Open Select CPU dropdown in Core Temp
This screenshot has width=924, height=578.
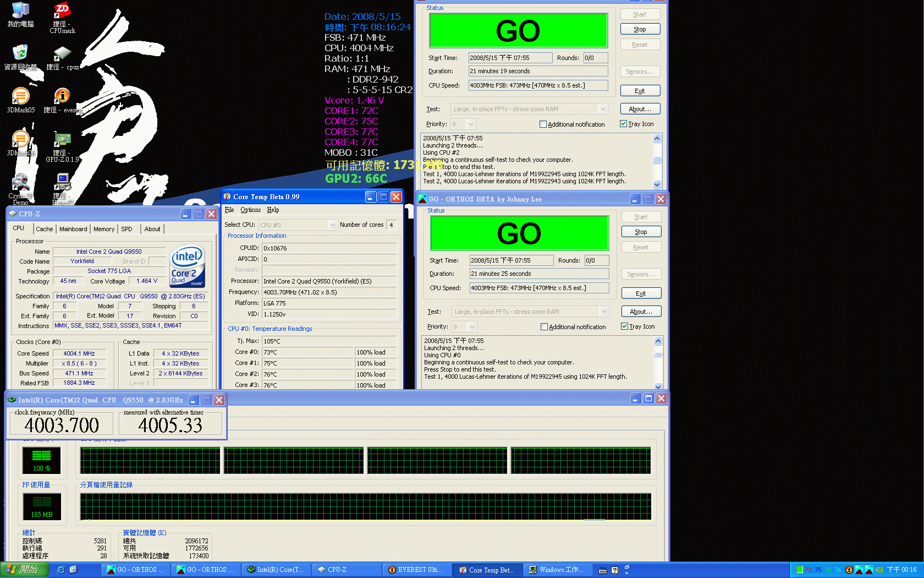click(x=332, y=225)
